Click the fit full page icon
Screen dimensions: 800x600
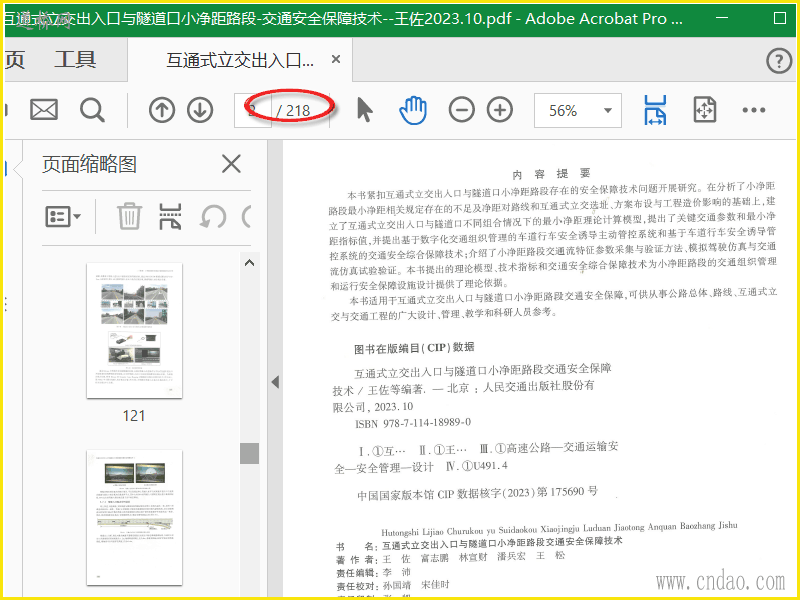tap(705, 110)
